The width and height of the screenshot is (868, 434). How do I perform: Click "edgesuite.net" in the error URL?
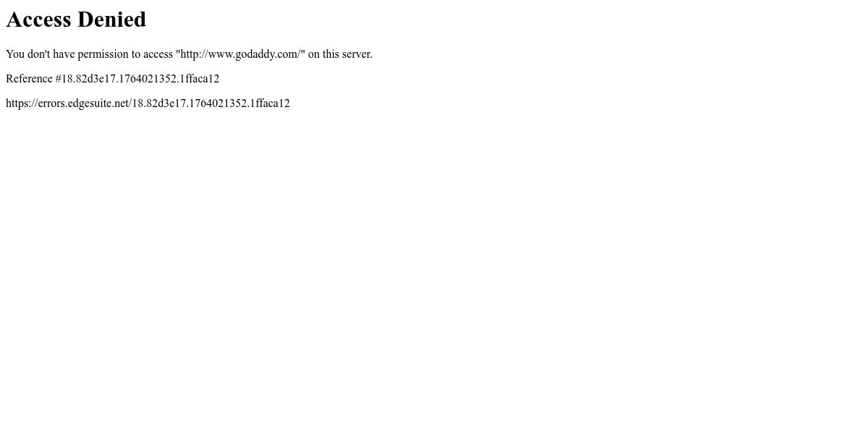pos(98,103)
